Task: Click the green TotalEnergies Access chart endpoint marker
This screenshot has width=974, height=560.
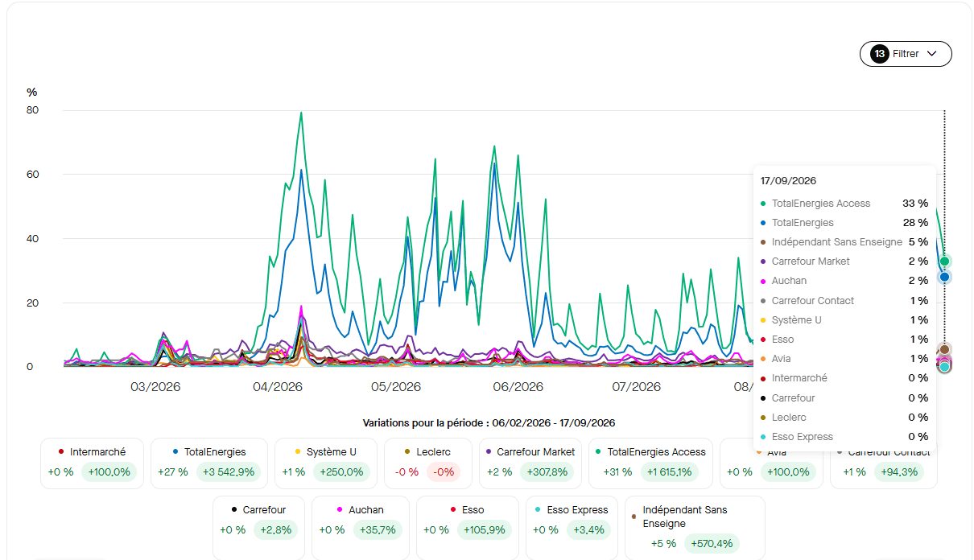Action: pyautogui.click(x=945, y=261)
